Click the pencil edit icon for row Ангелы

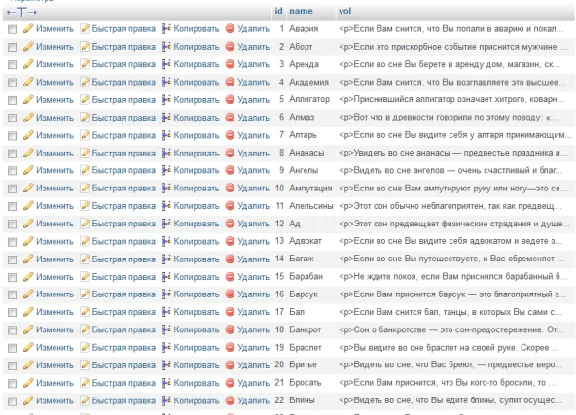coord(28,170)
